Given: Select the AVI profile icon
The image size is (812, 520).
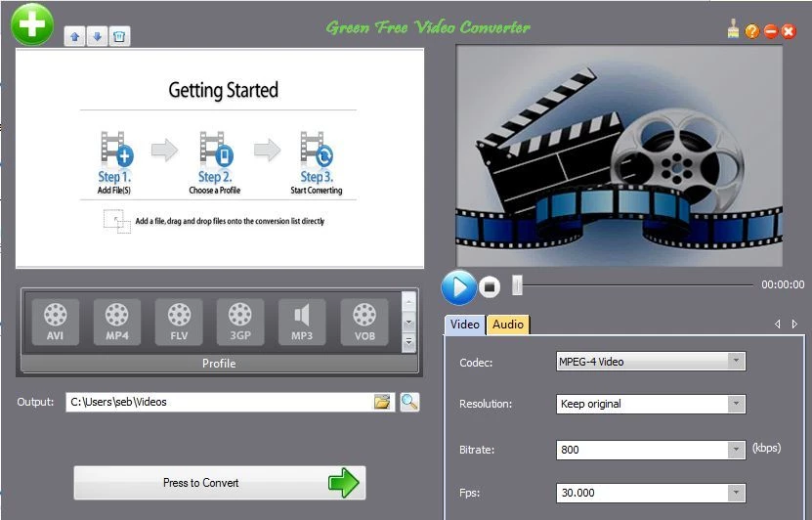Looking at the screenshot, I should pyautogui.click(x=56, y=321).
